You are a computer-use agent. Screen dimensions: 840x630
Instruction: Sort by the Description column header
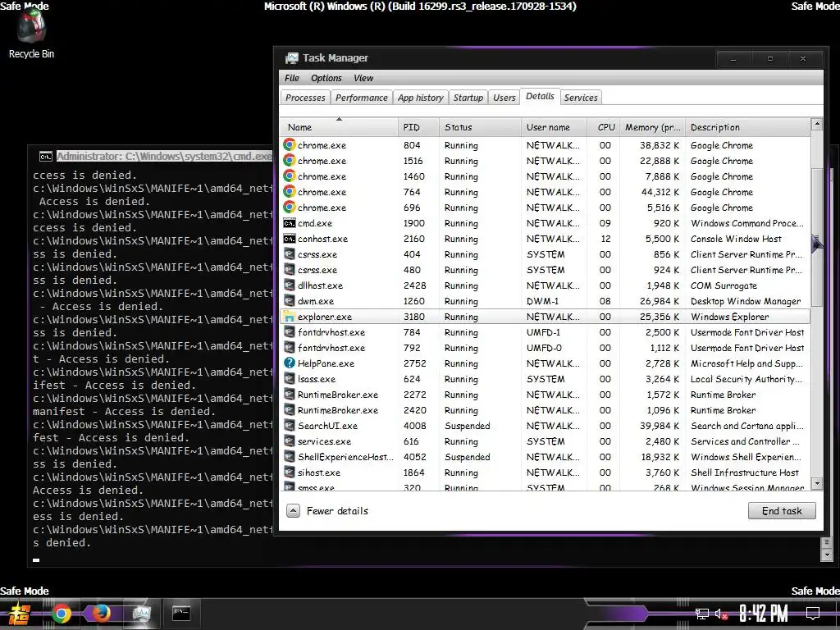tap(748, 127)
